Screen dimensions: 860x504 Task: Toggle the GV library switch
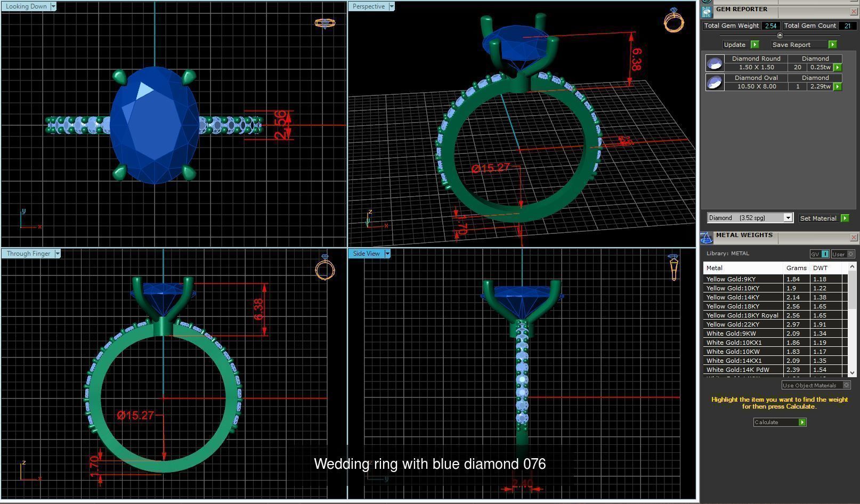point(820,254)
